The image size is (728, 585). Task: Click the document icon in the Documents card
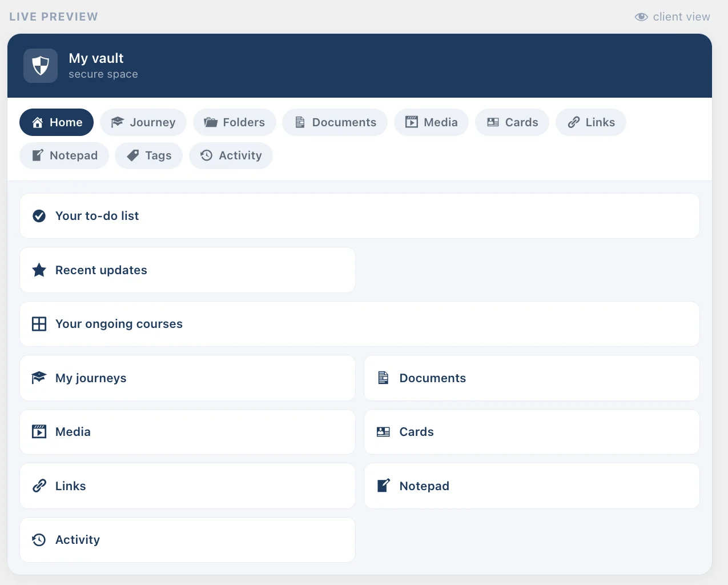383,378
